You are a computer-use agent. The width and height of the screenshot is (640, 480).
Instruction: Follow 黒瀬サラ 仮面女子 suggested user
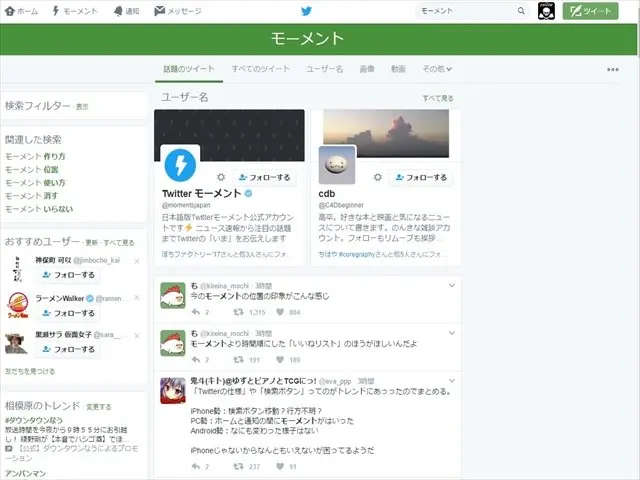point(68,349)
